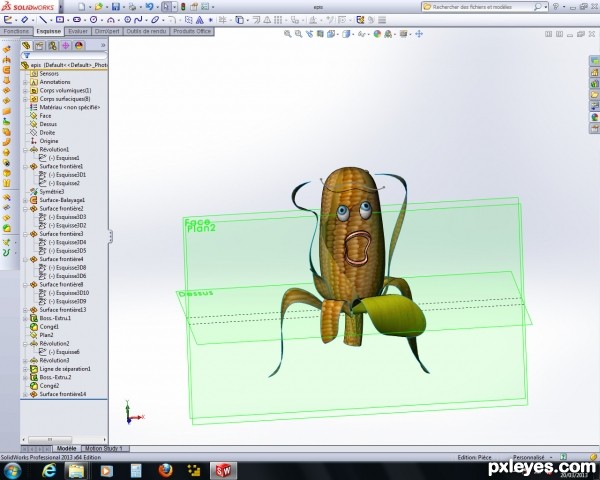
Task: Select the Line sketch tool
Action: click(43, 20)
